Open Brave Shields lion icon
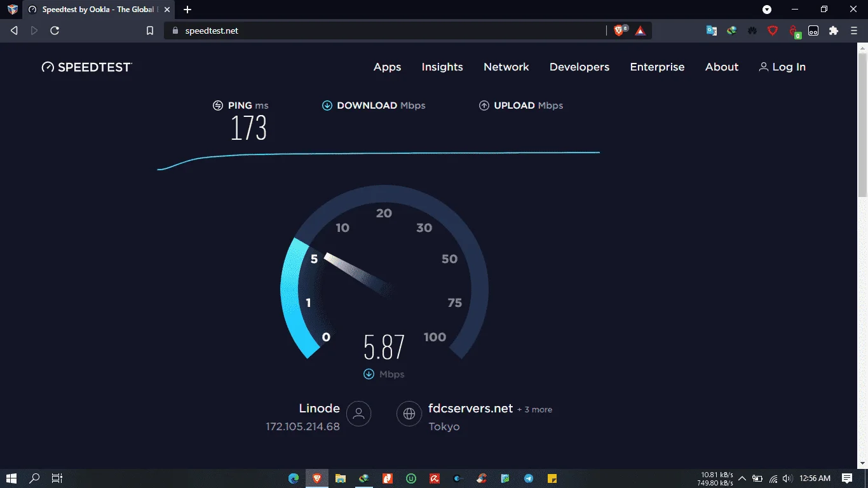 [620, 30]
